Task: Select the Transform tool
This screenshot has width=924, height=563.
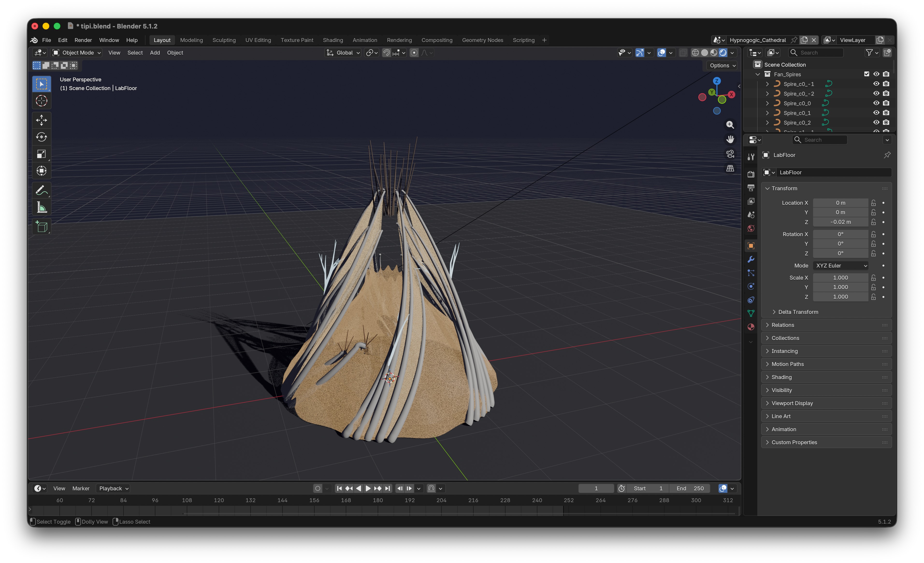Action: pos(41,171)
